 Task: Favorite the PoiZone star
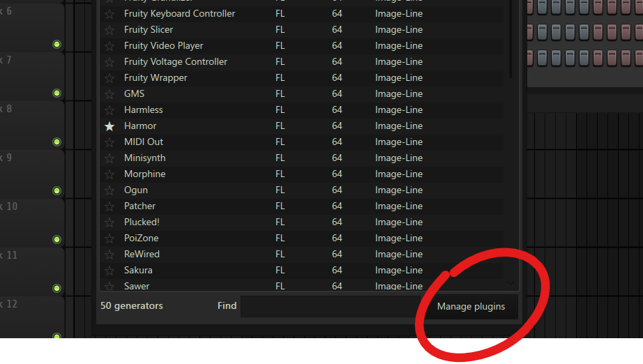[109, 238]
